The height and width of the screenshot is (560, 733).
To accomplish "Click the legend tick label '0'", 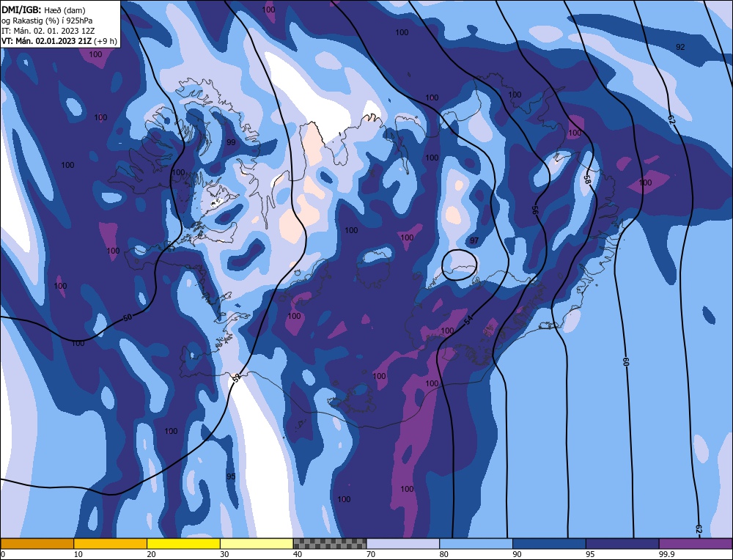I will [x=3, y=554].
